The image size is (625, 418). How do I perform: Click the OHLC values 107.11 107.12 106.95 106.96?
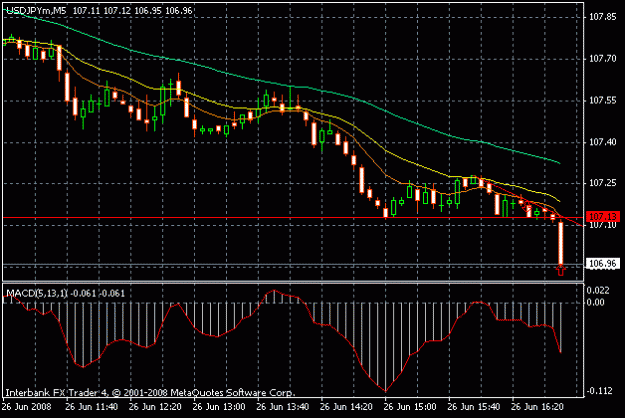(x=132, y=11)
